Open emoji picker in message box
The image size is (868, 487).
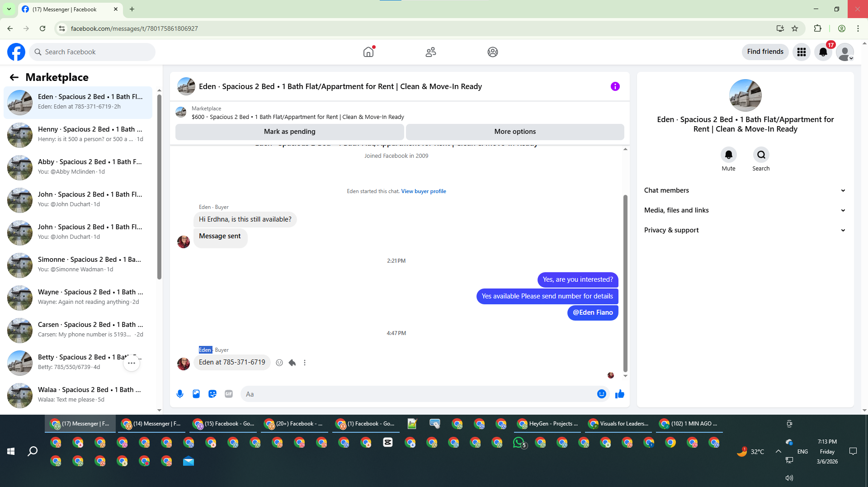tap(601, 394)
